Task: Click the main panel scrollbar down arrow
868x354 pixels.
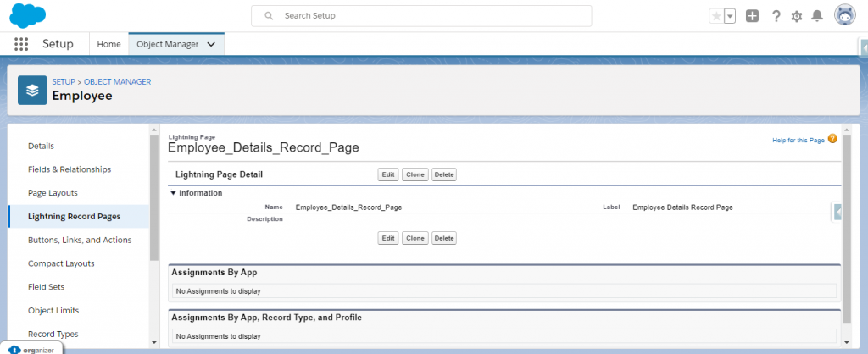Action: (x=847, y=342)
